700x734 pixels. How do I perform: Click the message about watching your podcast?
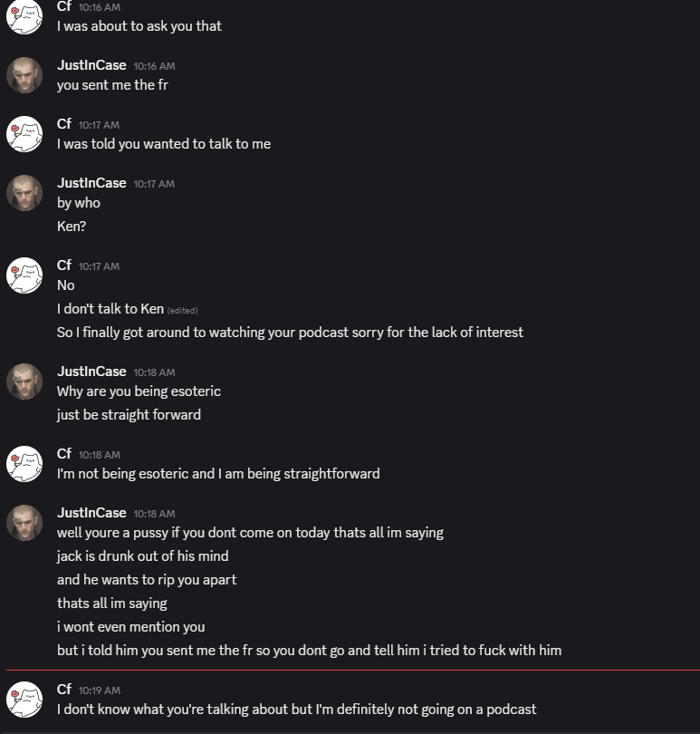point(290,333)
